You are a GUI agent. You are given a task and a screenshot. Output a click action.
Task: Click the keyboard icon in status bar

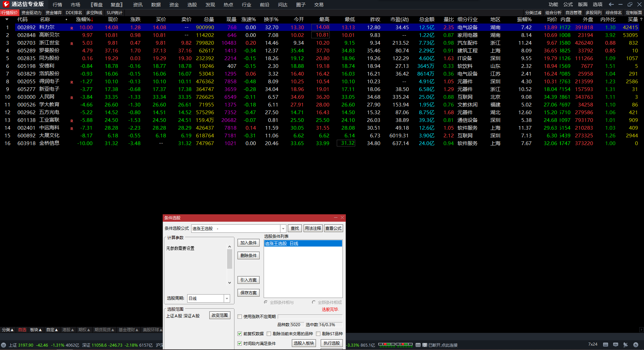point(605,345)
